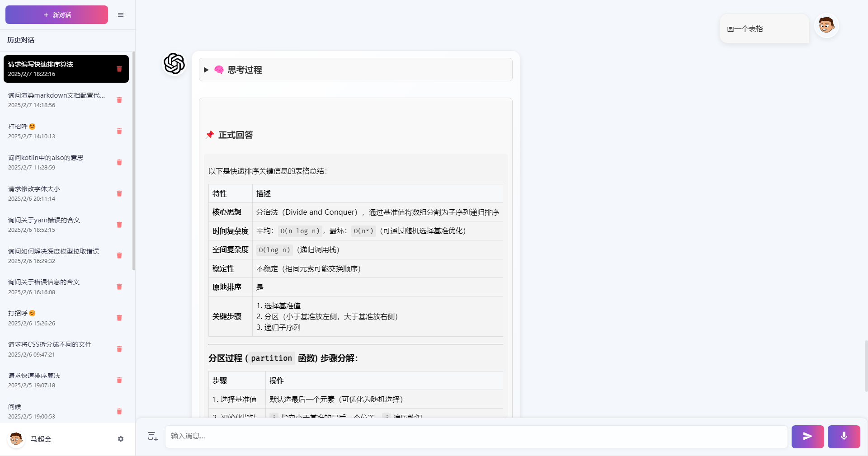This screenshot has height=456, width=868.
Task: Click the user avatar at top right
Action: (x=826, y=25)
